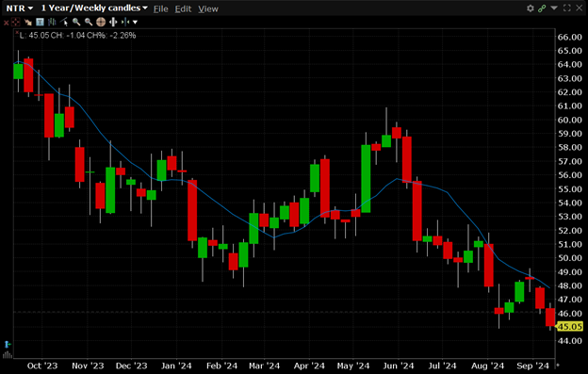Close the price label with small red x
The height and width of the screenshot is (374, 588).
17,33
